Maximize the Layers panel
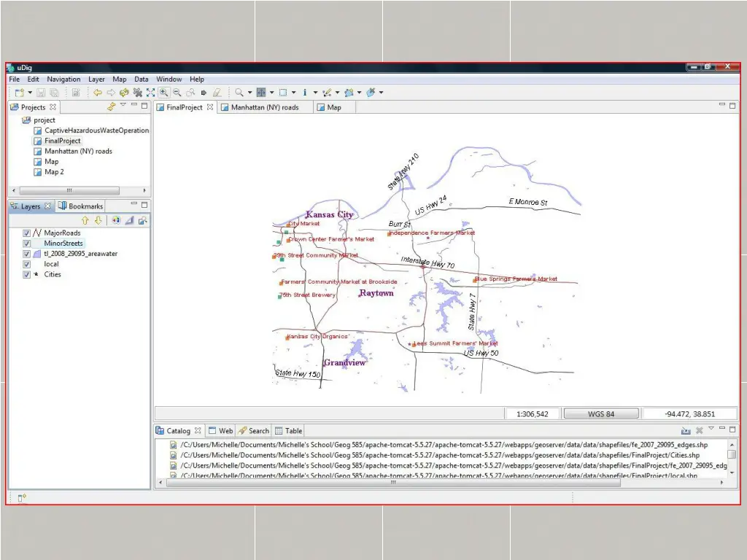This screenshot has height=560, width=747. (x=144, y=205)
